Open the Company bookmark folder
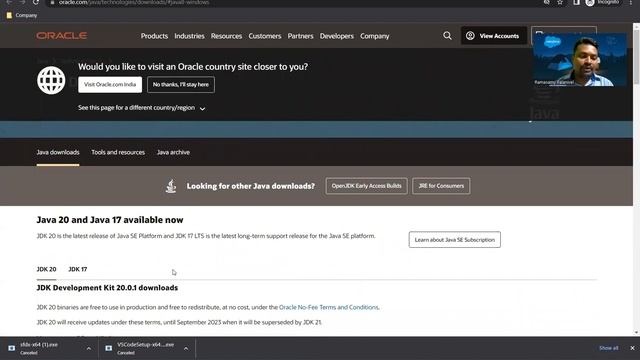The width and height of the screenshot is (640, 360). (22, 15)
